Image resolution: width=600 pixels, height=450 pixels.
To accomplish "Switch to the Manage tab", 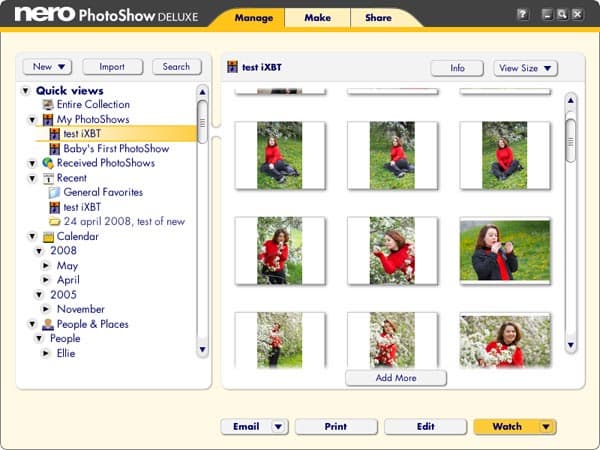I will point(254,18).
